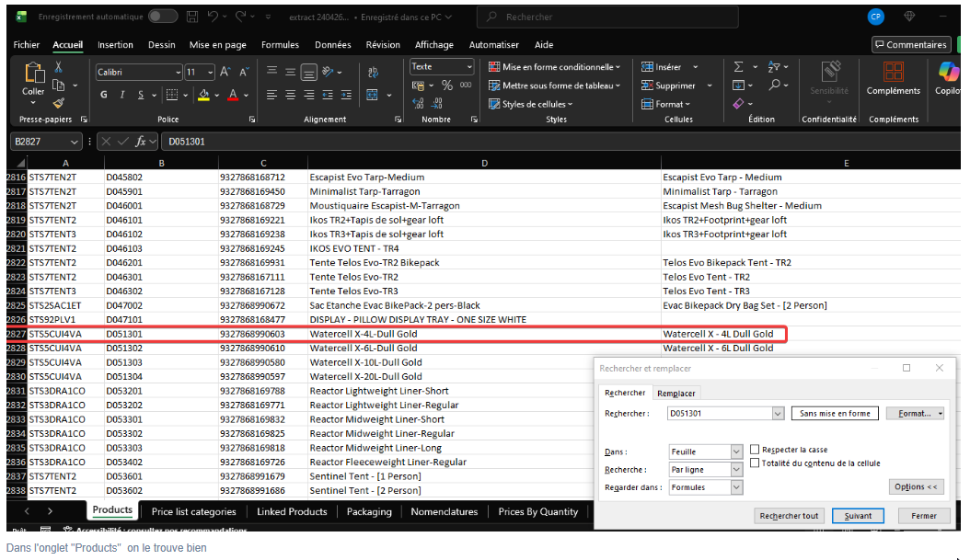Image resolution: width=970 pixels, height=560 pixels.
Task: Click the Options << button
Action: click(x=916, y=487)
